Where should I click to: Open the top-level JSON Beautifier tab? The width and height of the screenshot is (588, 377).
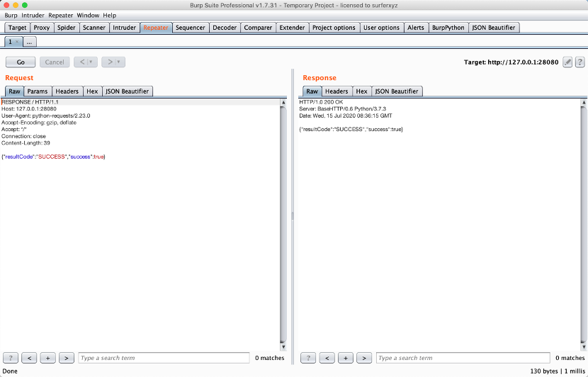(x=494, y=28)
